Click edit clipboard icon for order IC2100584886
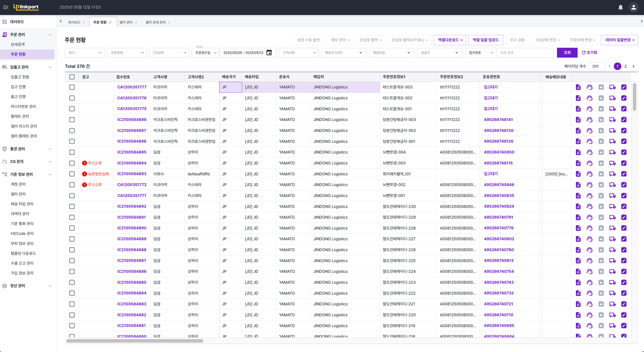 click(624, 272)
